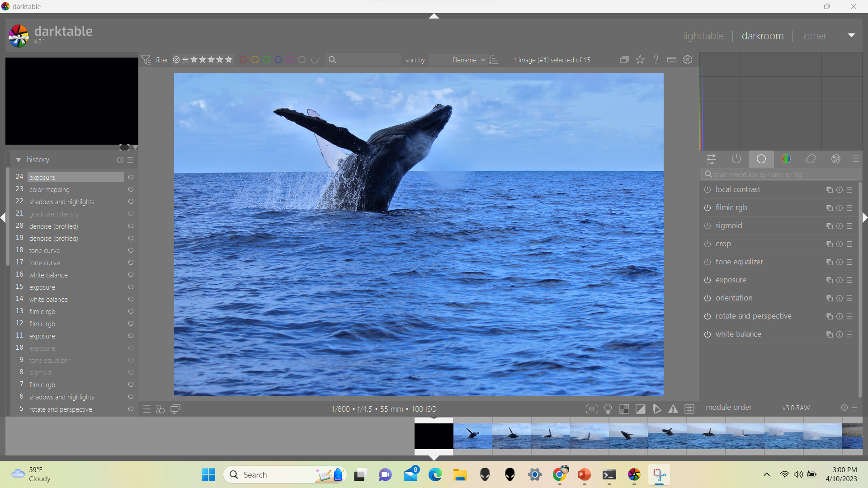This screenshot has width=868, height=488.
Task: Filter images by the red color label
Action: [x=243, y=60]
